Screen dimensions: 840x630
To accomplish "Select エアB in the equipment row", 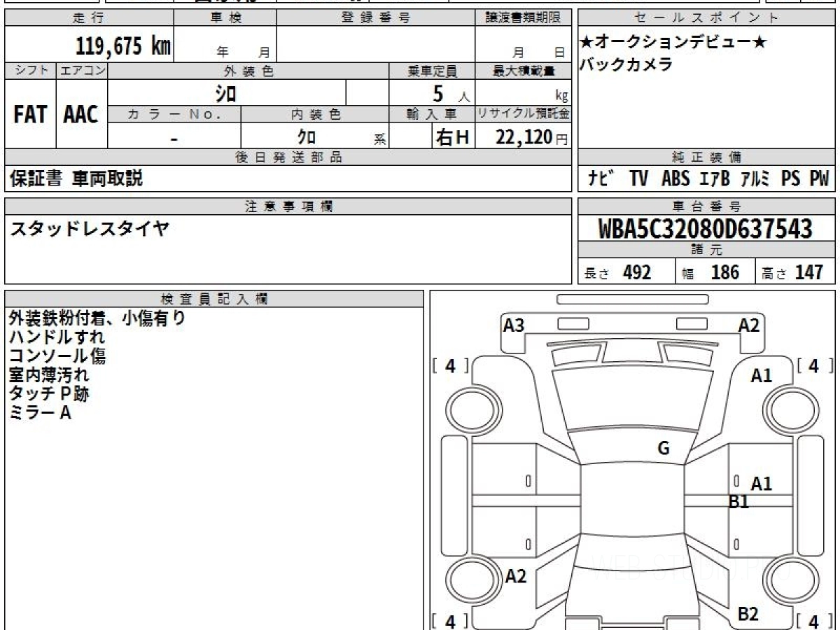I will click(715, 178).
